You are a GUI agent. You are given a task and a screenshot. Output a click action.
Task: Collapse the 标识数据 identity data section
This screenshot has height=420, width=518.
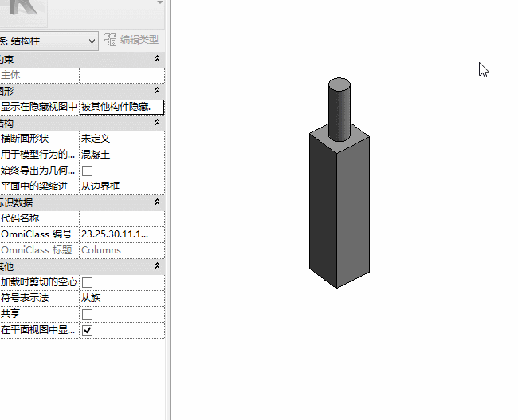(157, 202)
